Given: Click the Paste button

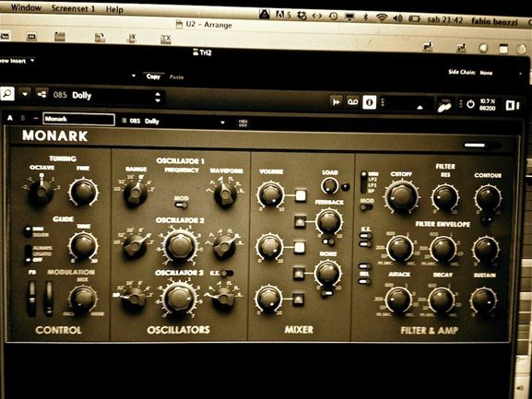Looking at the screenshot, I should click(x=176, y=77).
